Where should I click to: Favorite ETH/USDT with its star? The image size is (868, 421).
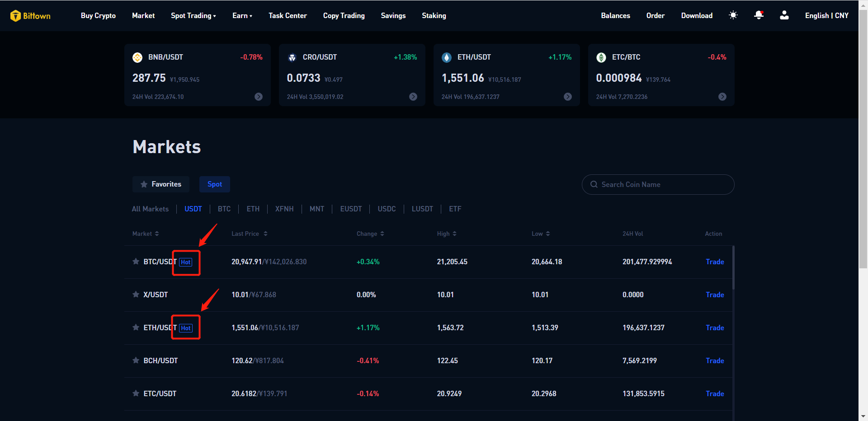(136, 327)
